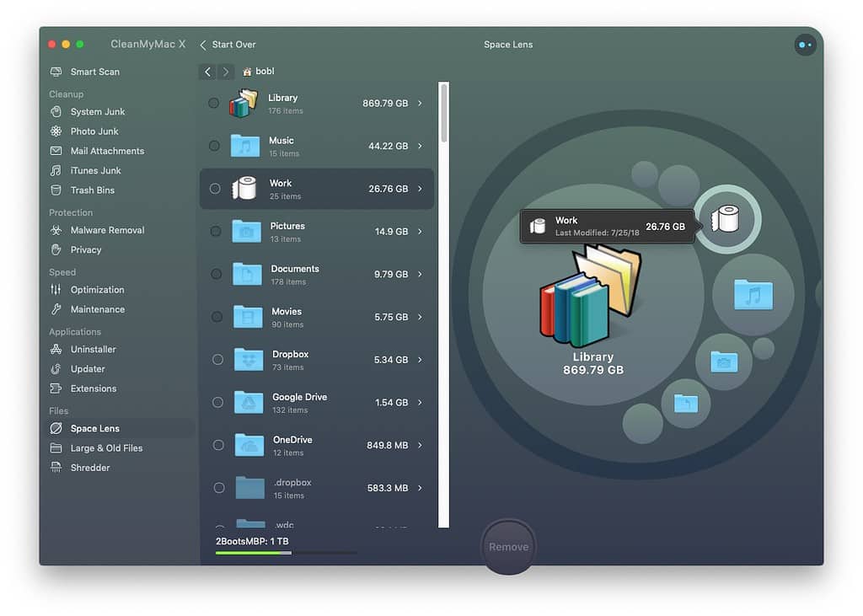Expand the Documents folder arrow
Image resolution: width=863 pixels, height=616 pixels.
[x=420, y=274]
